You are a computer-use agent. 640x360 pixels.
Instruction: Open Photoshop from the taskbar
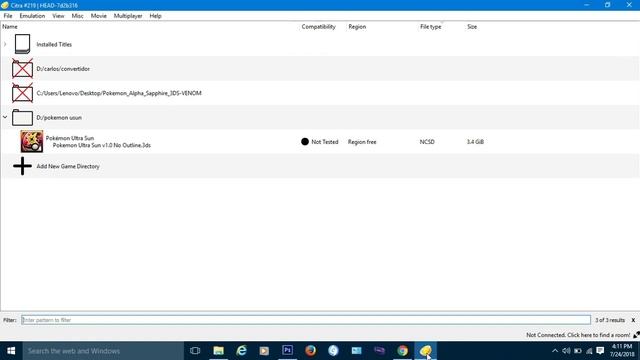287,351
